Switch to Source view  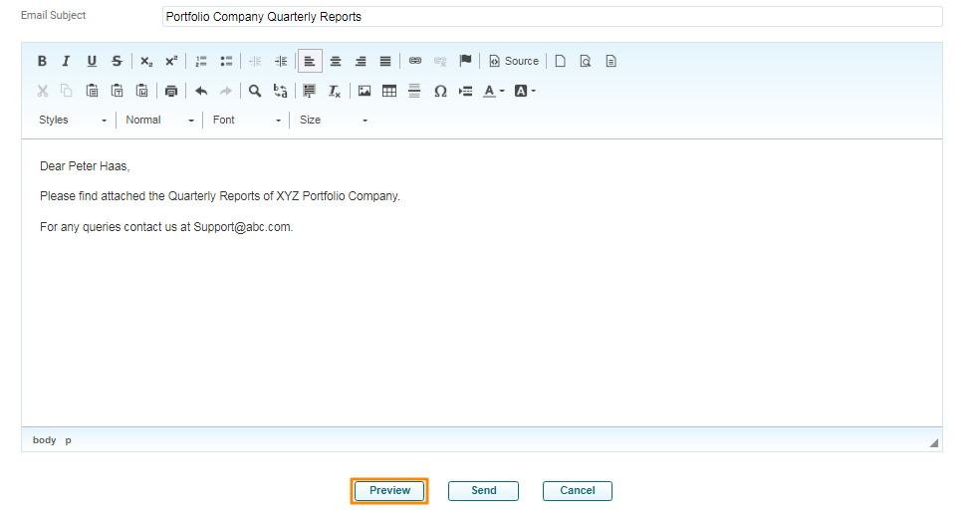coord(513,61)
